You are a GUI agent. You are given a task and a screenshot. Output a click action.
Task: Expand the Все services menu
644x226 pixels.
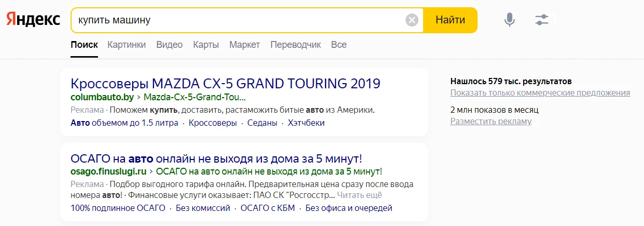click(x=339, y=45)
